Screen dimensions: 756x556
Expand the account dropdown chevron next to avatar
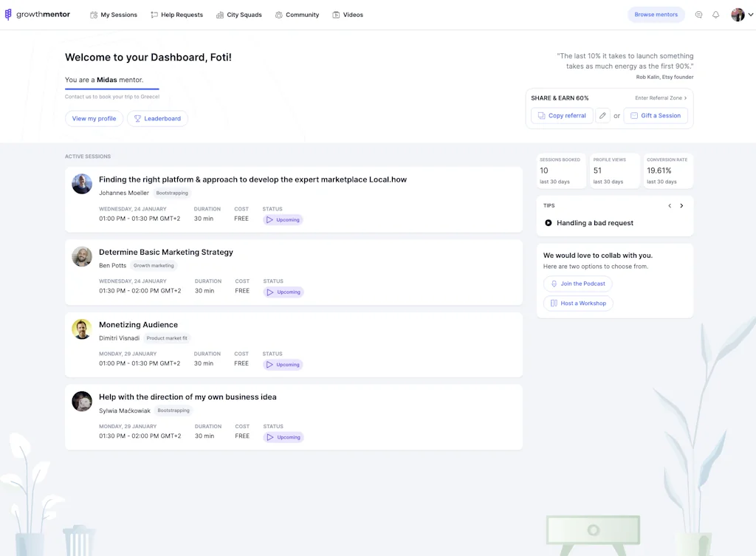(750, 14)
